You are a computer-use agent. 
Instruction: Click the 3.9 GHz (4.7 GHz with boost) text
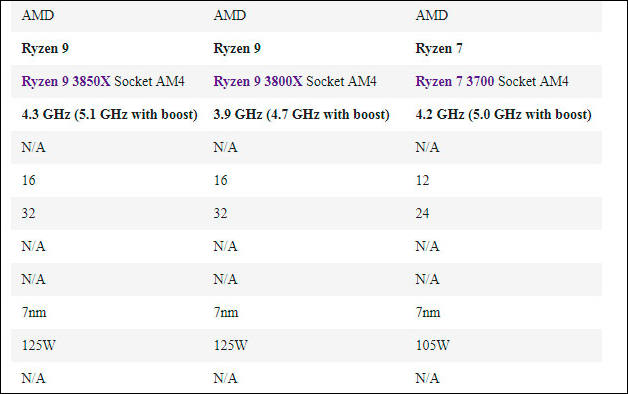click(x=301, y=115)
